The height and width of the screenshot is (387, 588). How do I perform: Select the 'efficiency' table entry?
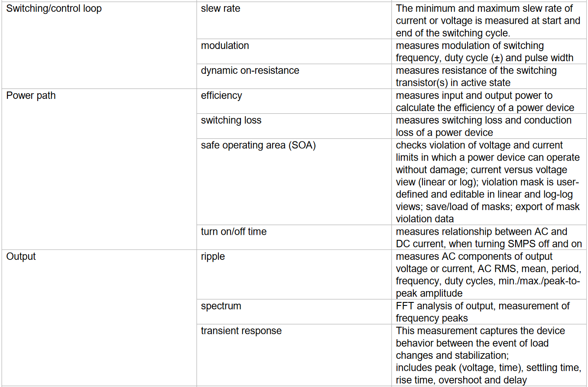(x=221, y=95)
